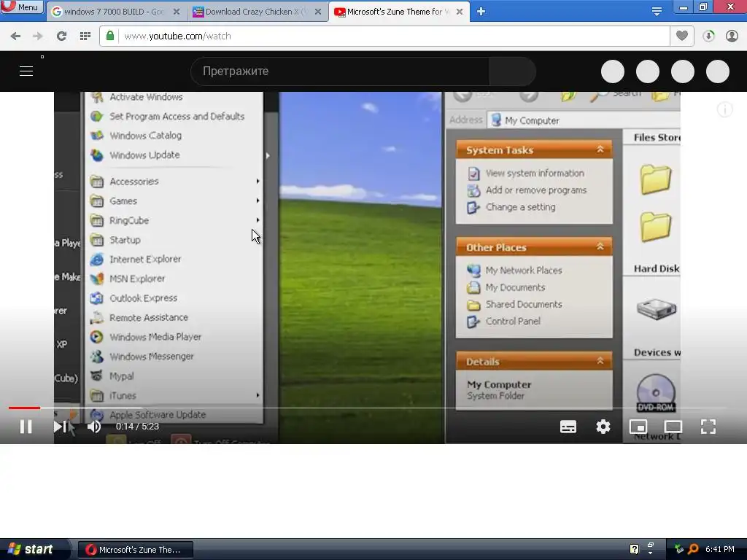Click the YouTube search button

513,71
